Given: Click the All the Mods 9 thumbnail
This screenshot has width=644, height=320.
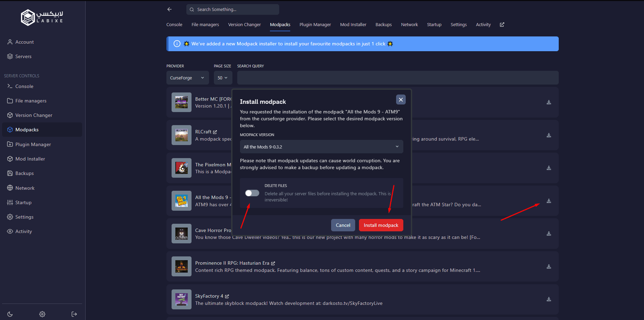Looking at the screenshot, I should click(182, 201).
